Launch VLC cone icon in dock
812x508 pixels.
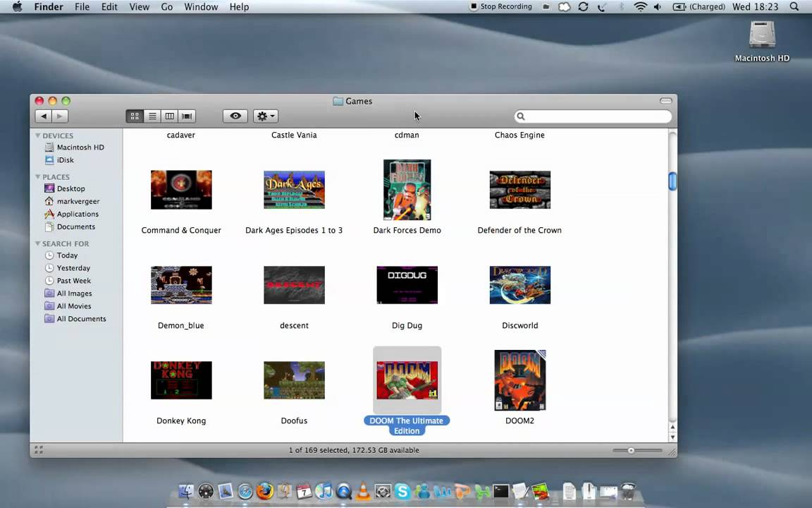[x=363, y=490]
